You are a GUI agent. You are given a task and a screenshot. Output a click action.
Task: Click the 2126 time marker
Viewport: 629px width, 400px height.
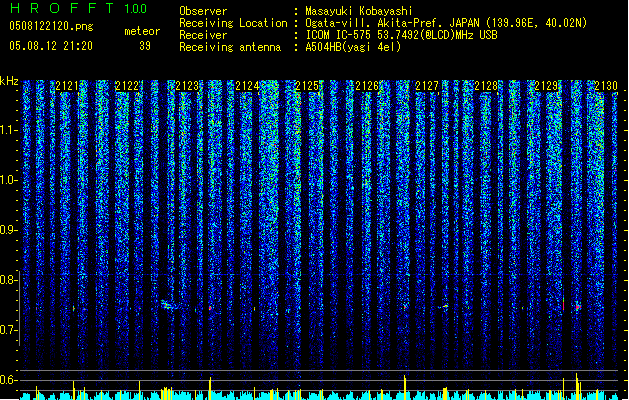(367, 86)
